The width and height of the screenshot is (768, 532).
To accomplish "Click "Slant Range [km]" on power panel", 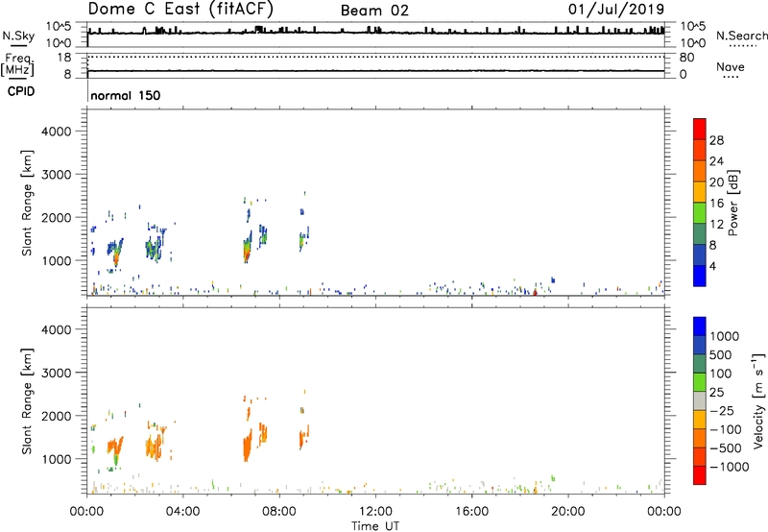I will [x=27, y=203].
